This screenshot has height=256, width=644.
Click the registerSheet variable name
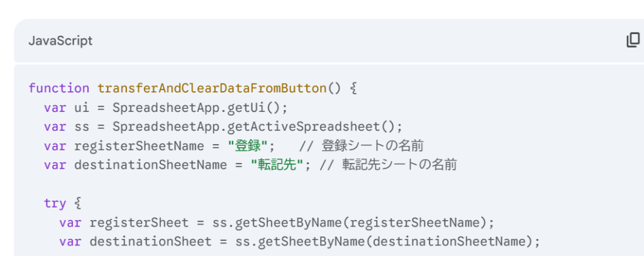(139, 223)
